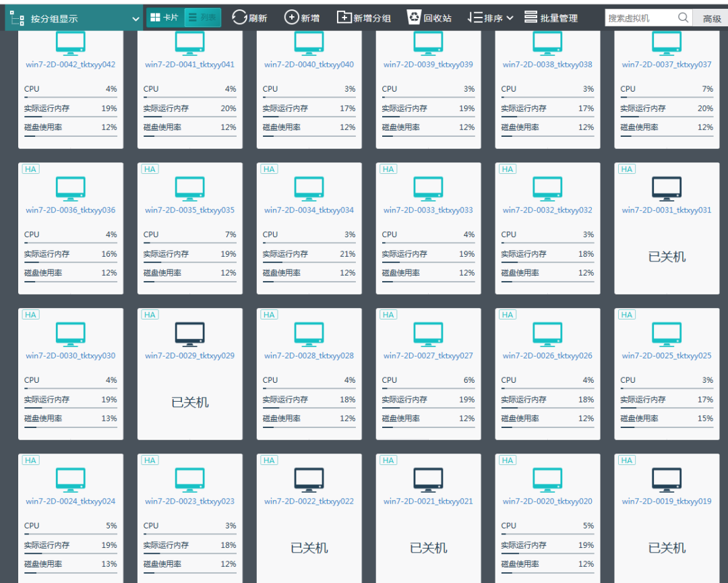Image resolution: width=728 pixels, height=583 pixels.
Task: Open 批量管理 batch management
Action: coord(551,18)
